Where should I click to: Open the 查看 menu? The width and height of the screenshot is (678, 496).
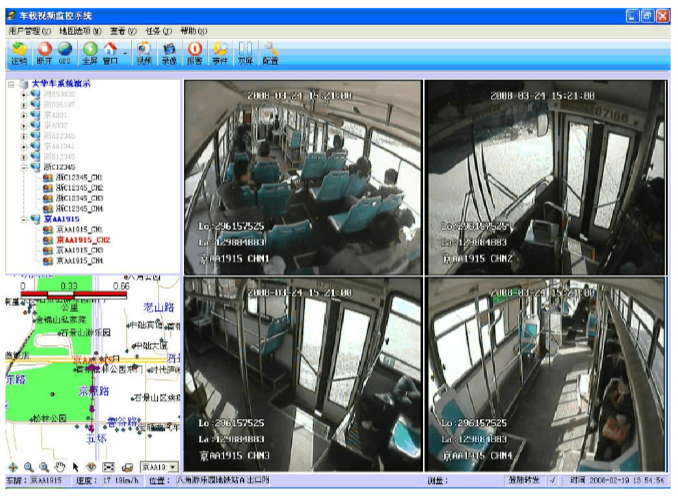[x=123, y=31]
